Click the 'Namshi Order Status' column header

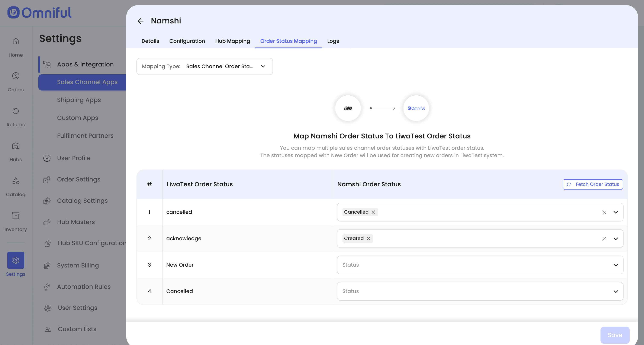[369, 184]
